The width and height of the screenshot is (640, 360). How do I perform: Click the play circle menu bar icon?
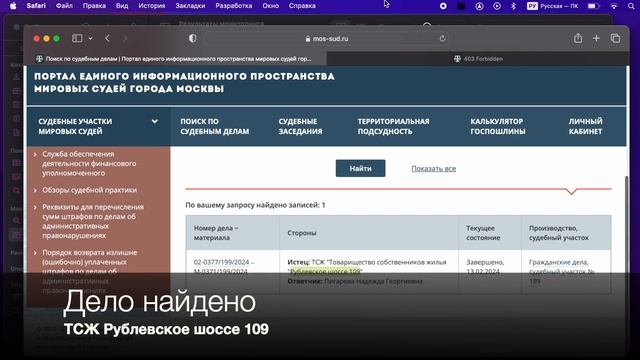point(497,6)
